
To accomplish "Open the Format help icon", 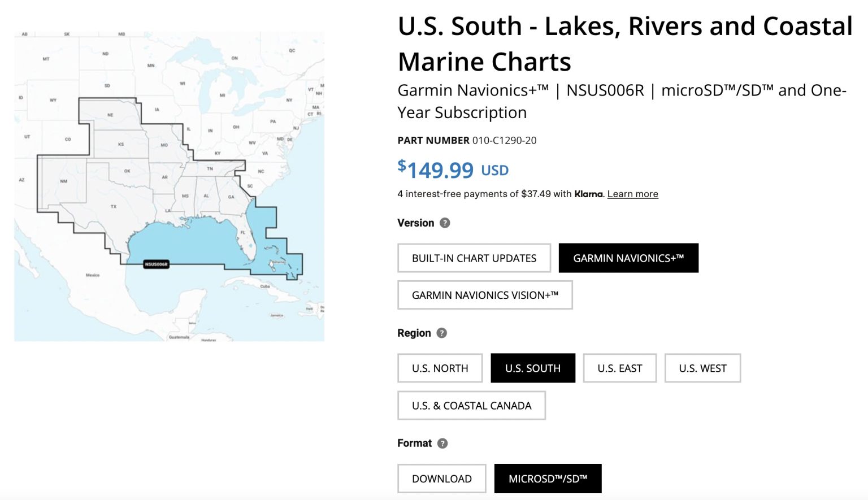I will (x=443, y=443).
